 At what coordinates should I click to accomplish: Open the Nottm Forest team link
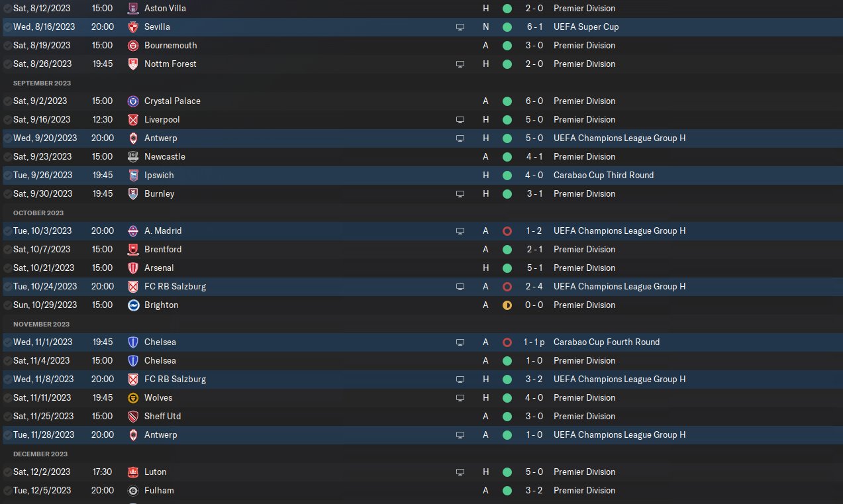(170, 64)
